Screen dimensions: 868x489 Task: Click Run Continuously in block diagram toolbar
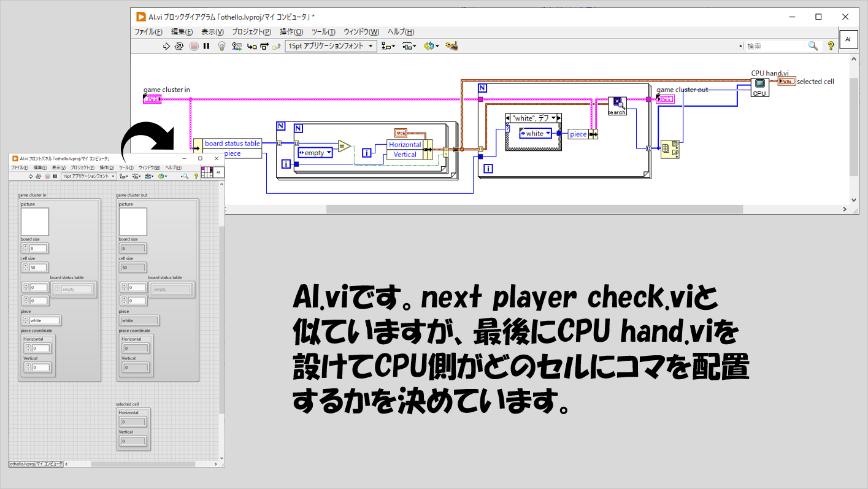pyautogui.click(x=179, y=46)
